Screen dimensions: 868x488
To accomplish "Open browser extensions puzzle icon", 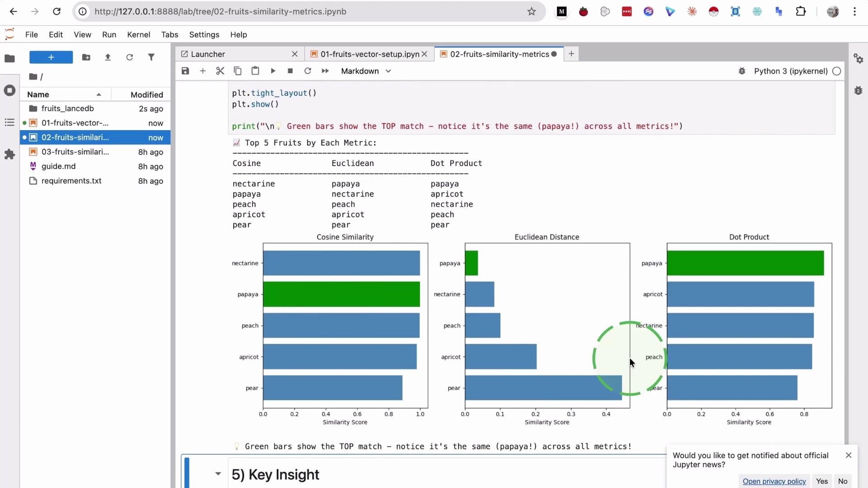I will (801, 12).
